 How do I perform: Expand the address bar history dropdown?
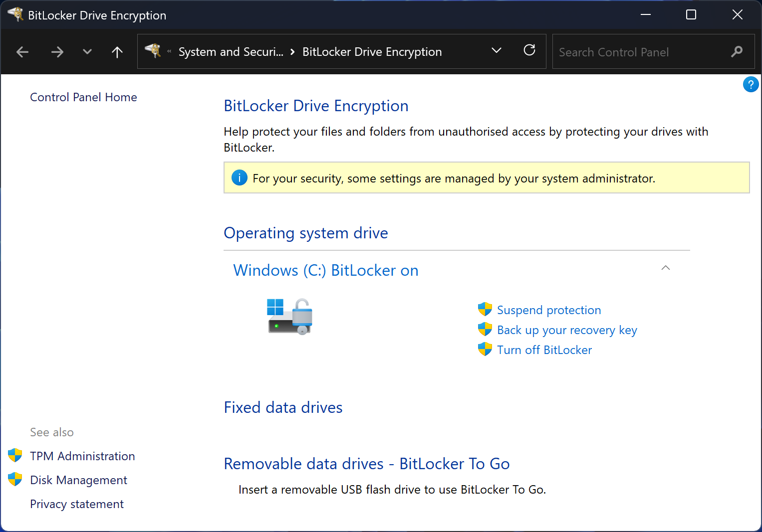tap(496, 51)
